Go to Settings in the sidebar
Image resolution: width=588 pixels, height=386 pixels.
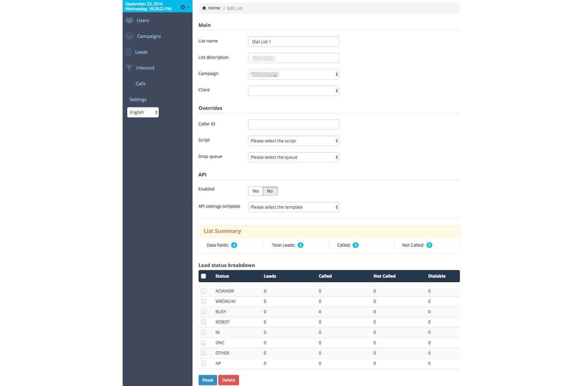click(x=138, y=100)
